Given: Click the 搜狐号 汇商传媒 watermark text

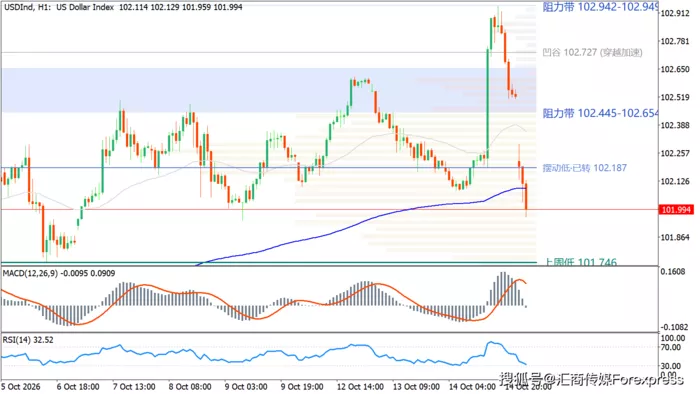Looking at the screenshot, I should click(x=591, y=380).
